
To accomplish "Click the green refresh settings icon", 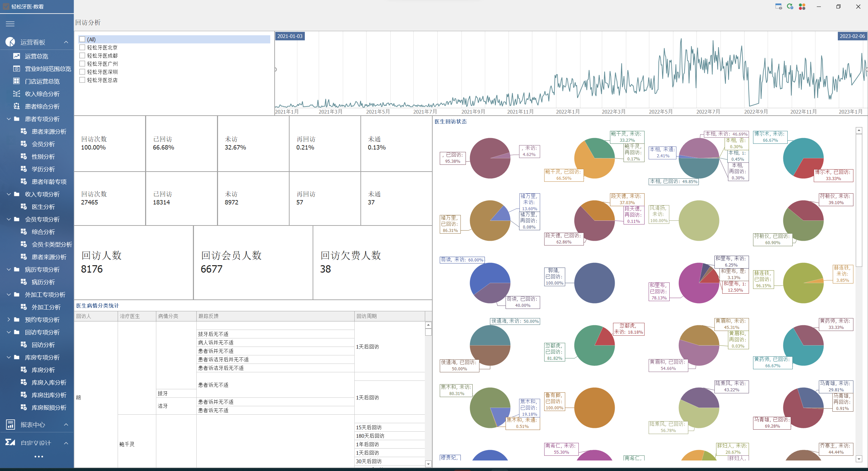I will click(x=790, y=6).
